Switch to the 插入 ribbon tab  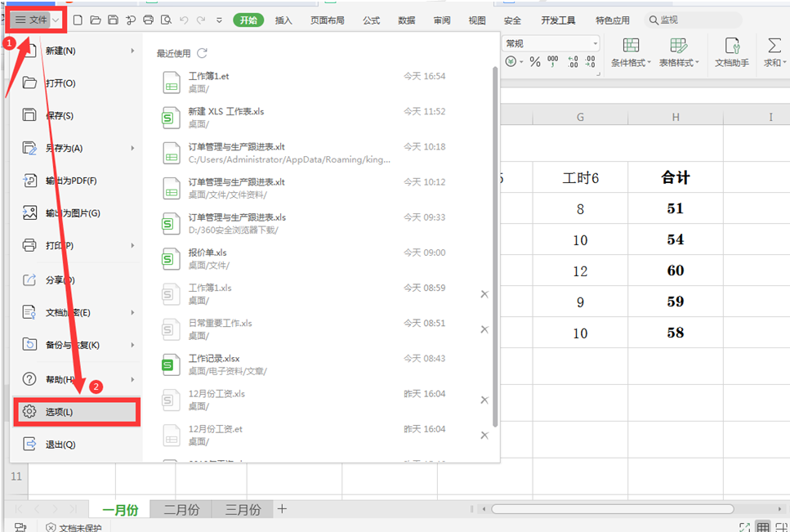click(283, 20)
